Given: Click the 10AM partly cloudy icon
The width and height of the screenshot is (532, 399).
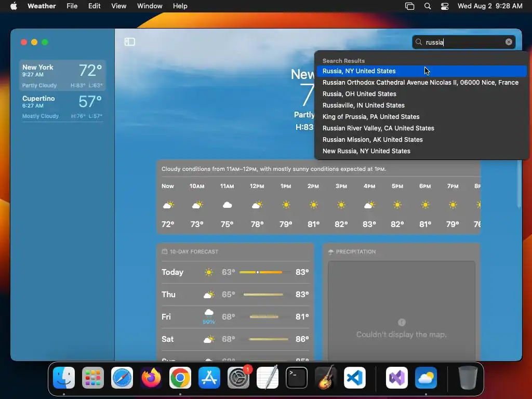Looking at the screenshot, I should point(197,205).
